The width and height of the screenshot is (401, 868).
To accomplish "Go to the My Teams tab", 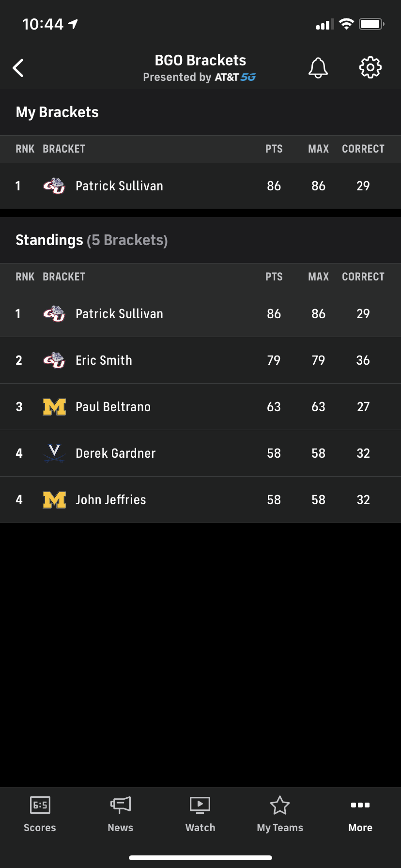I will click(280, 815).
